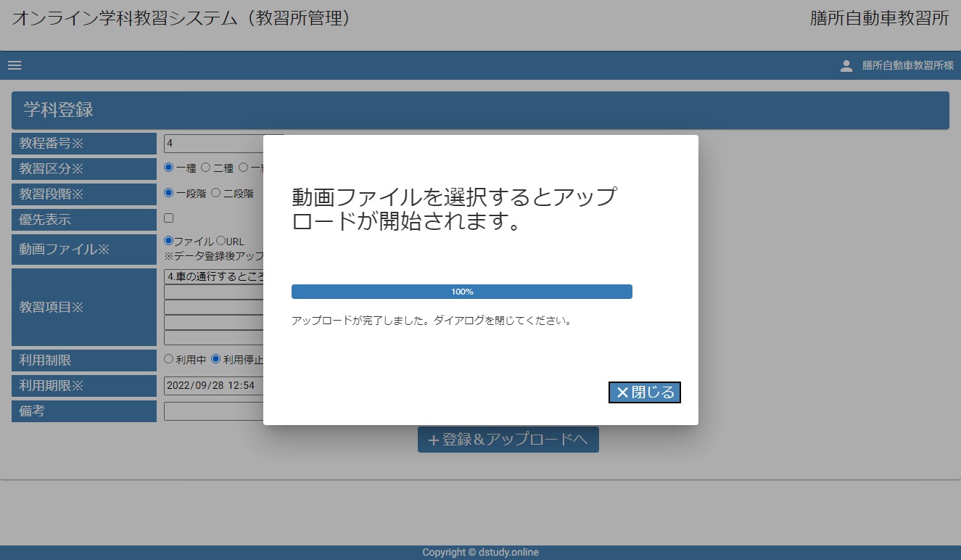Set 利用制限 to 利用中
The height and width of the screenshot is (560, 961).
[x=169, y=359]
